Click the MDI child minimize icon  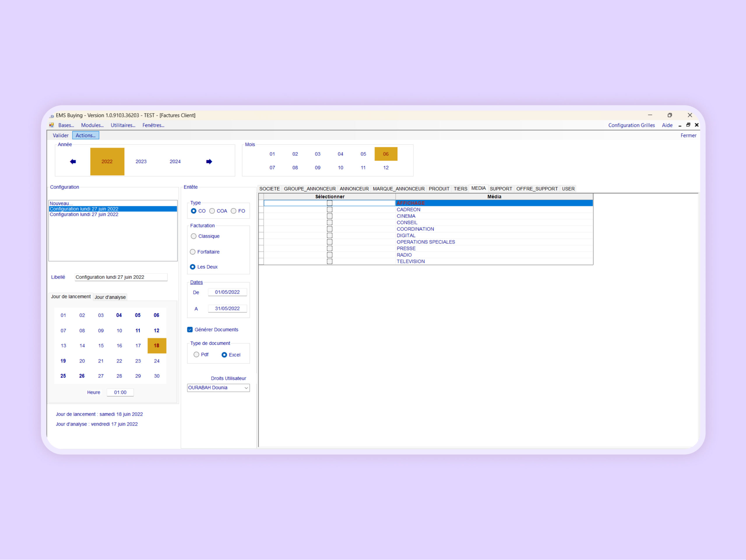680,125
